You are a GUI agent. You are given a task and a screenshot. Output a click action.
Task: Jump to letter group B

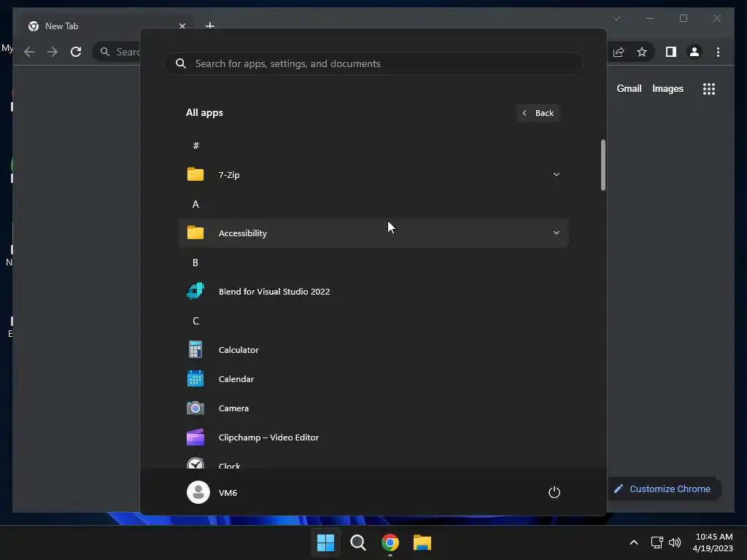(196, 262)
